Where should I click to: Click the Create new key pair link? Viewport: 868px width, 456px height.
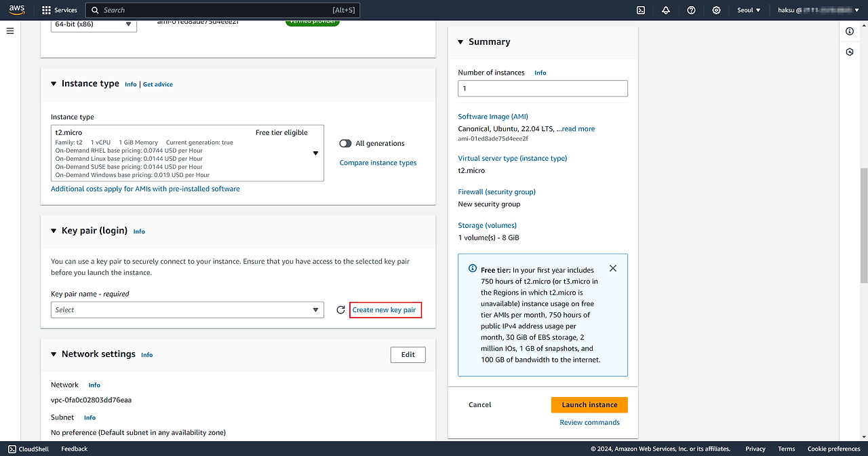(384, 310)
